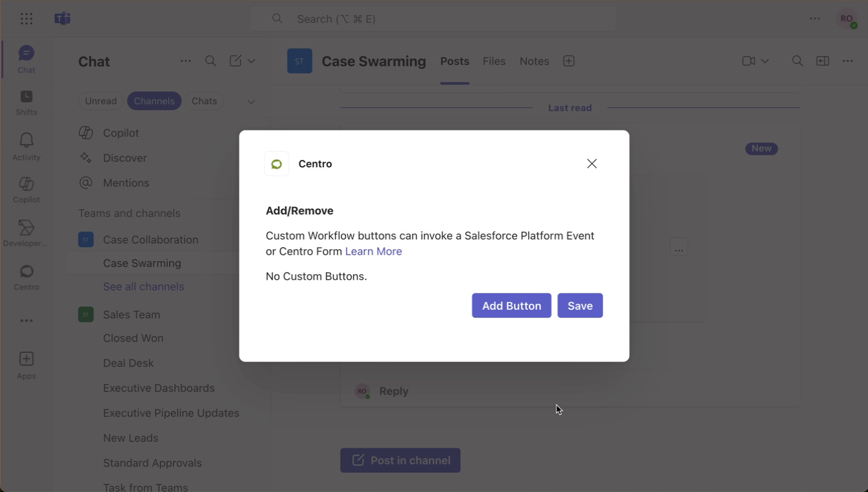Click Case Swarming channel avatar

tap(300, 61)
